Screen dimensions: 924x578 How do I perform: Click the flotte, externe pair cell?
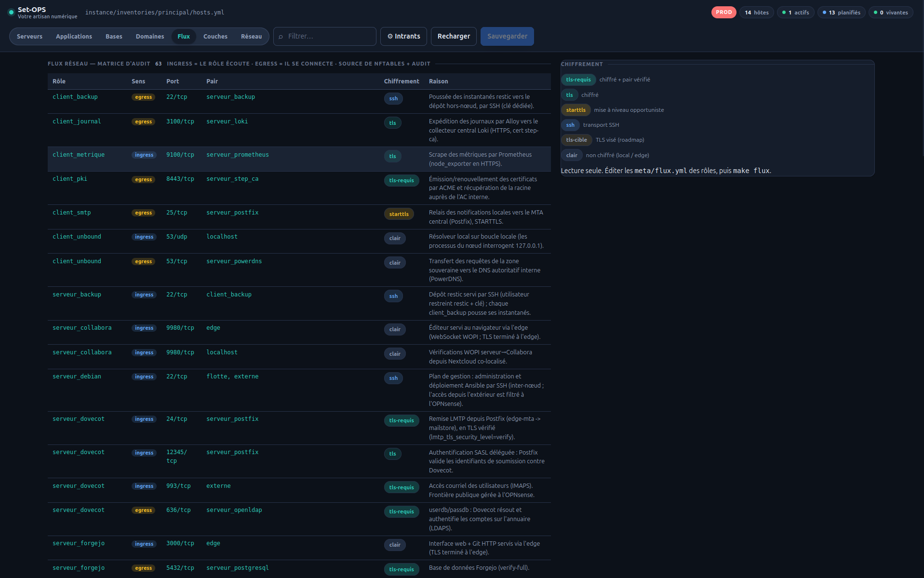click(x=232, y=376)
